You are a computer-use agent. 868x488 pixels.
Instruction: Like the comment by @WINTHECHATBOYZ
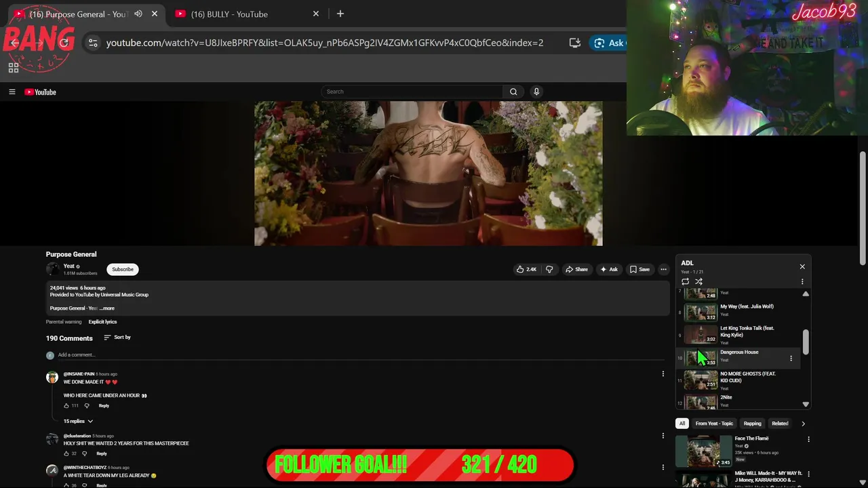pos(66,485)
